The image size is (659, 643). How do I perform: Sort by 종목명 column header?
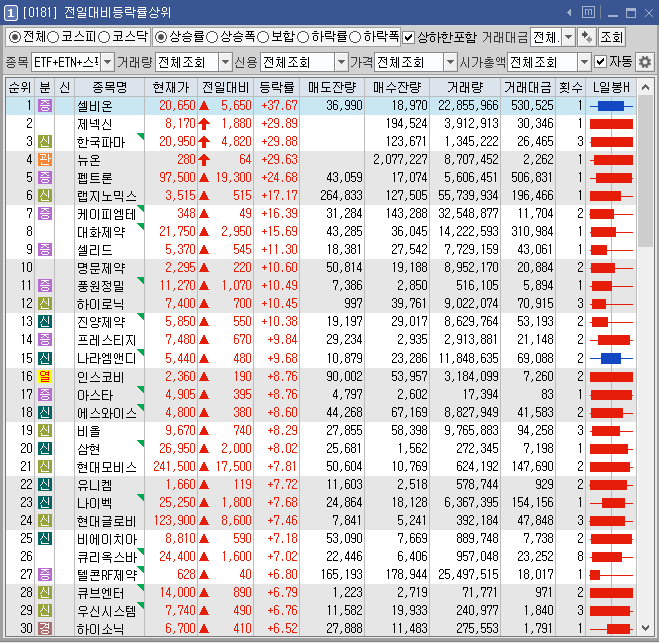pyautogui.click(x=110, y=87)
